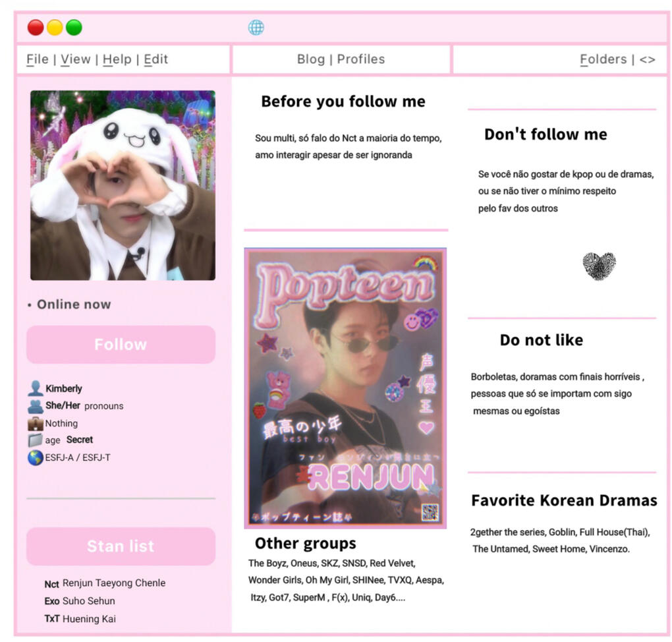Click the Don't follow me heading
Image resolution: width=672 pixels, height=642 pixels.
546,134
